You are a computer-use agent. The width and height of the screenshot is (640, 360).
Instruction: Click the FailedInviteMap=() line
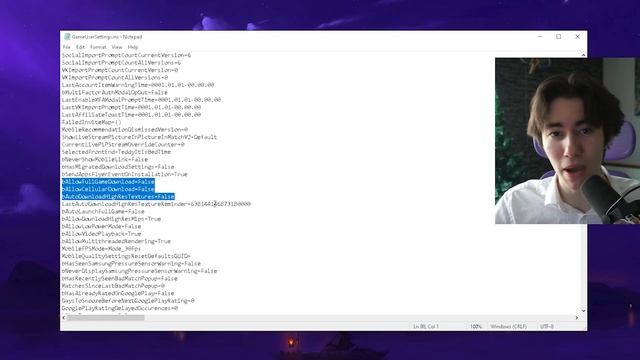91,122
